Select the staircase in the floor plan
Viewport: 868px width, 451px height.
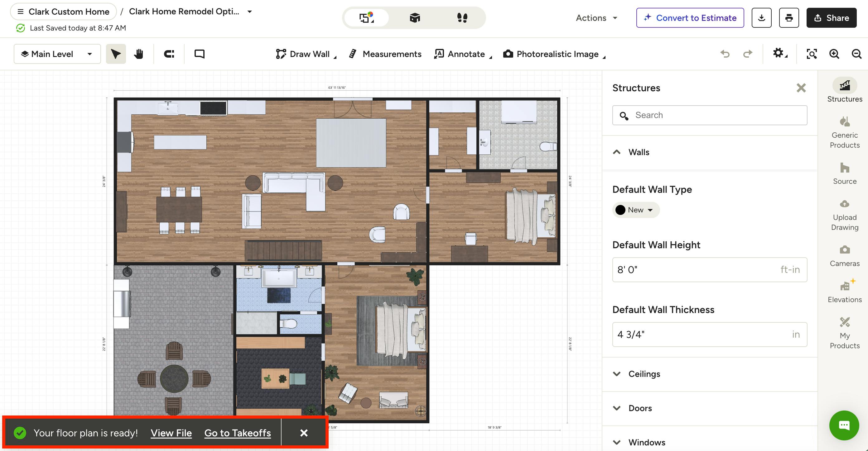(283, 250)
